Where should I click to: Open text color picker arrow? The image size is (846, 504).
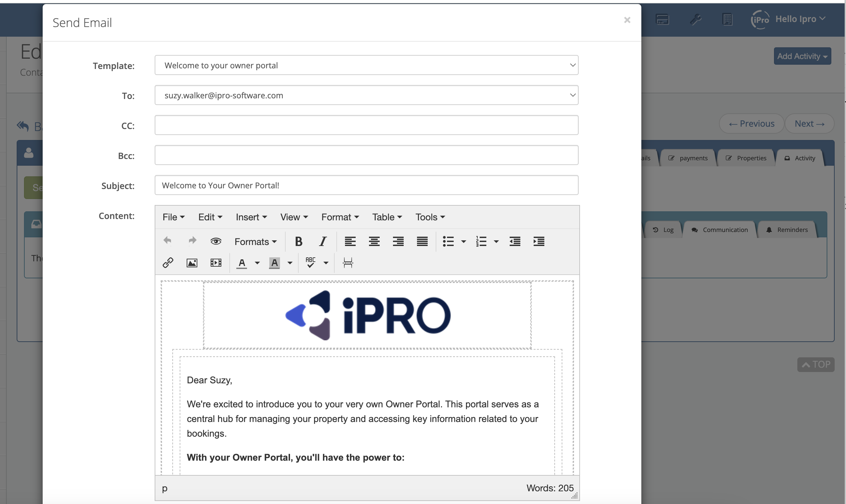tap(257, 263)
